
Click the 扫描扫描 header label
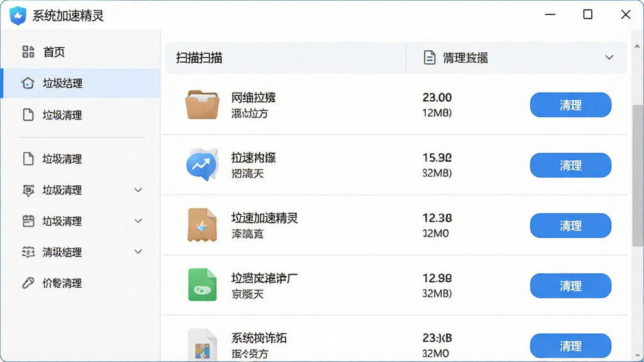pyautogui.click(x=199, y=58)
